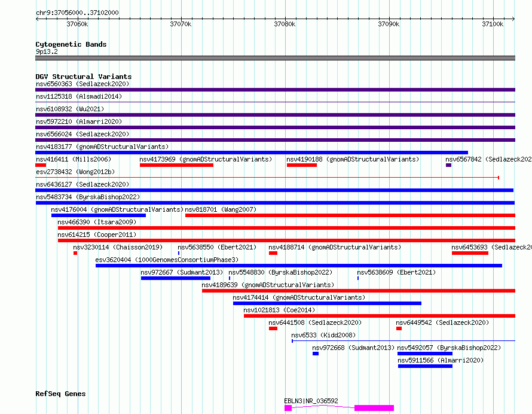The width and height of the screenshot is (532, 414).
Task: Click esv2738432 (Wong2012b) label
Action: (75, 172)
